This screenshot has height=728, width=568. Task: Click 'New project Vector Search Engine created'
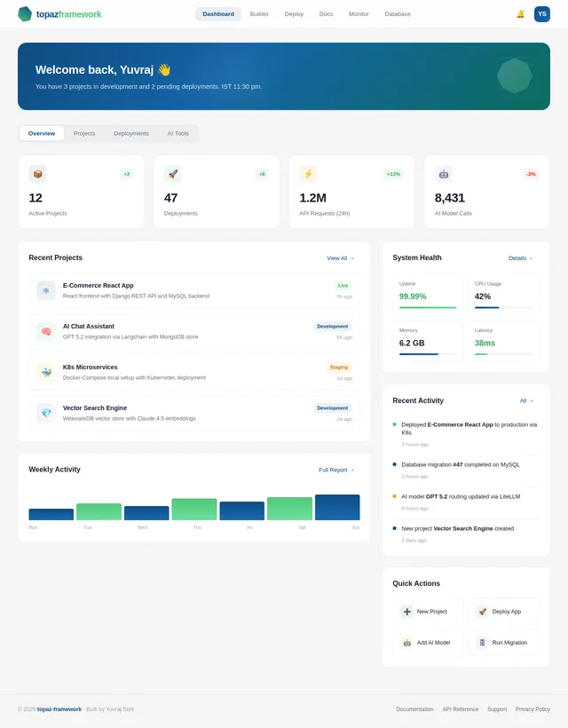(458, 528)
